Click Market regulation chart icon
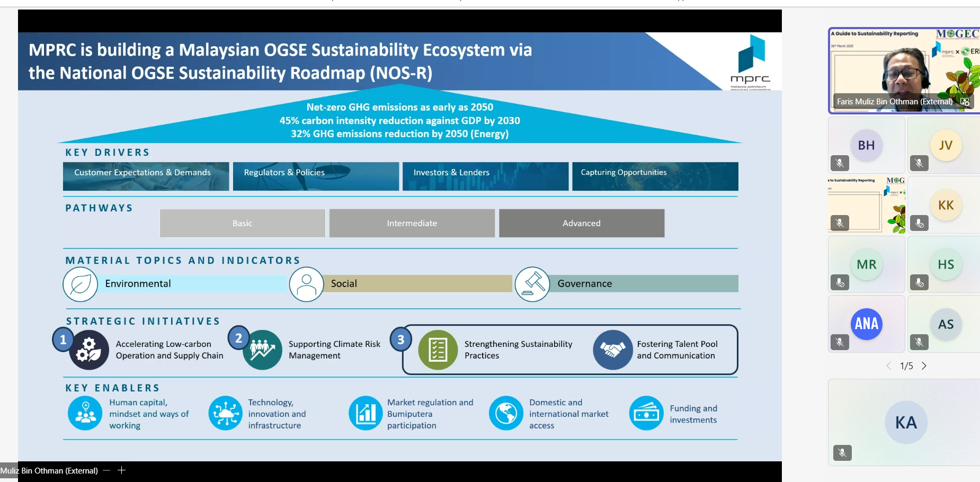Image resolution: width=980 pixels, height=482 pixels. [366, 413]
